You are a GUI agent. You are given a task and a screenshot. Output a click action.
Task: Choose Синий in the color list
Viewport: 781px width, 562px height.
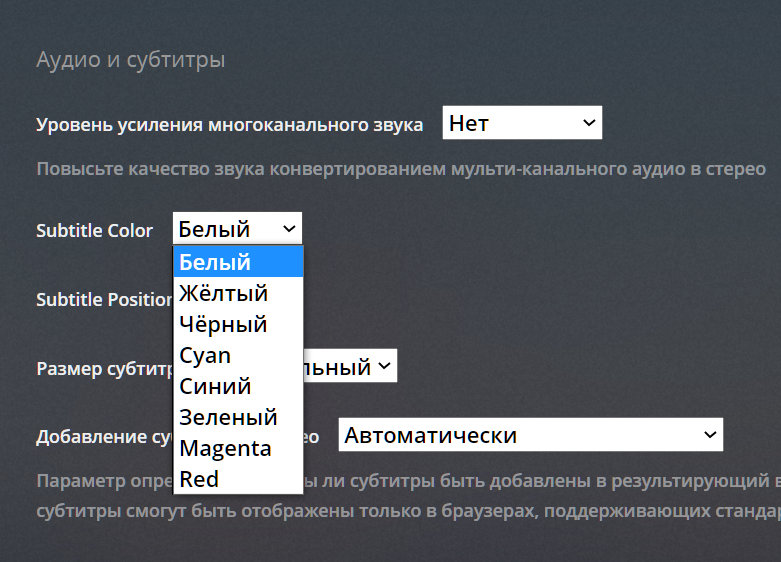[238, 386]
